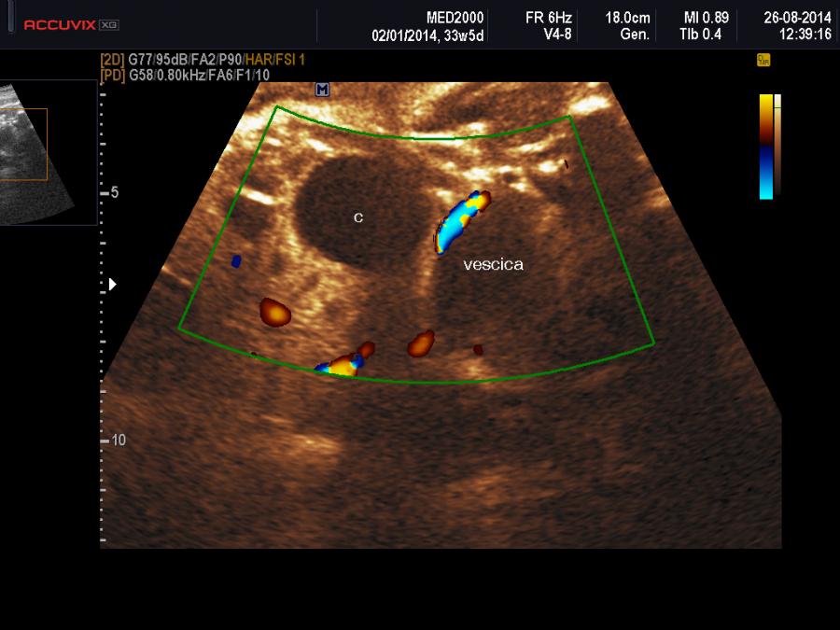Click the blue M orientation marker
The width and height of the screenshot is (840, 630).
pos(322,90)
